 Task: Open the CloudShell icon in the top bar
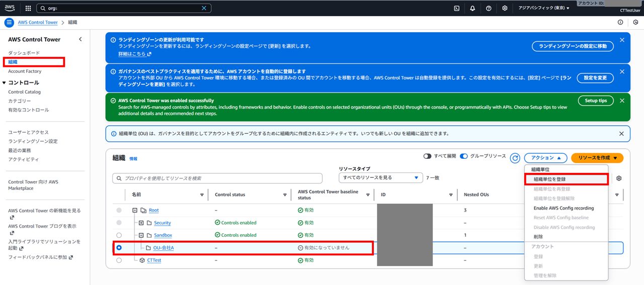(x=456, y=9)
